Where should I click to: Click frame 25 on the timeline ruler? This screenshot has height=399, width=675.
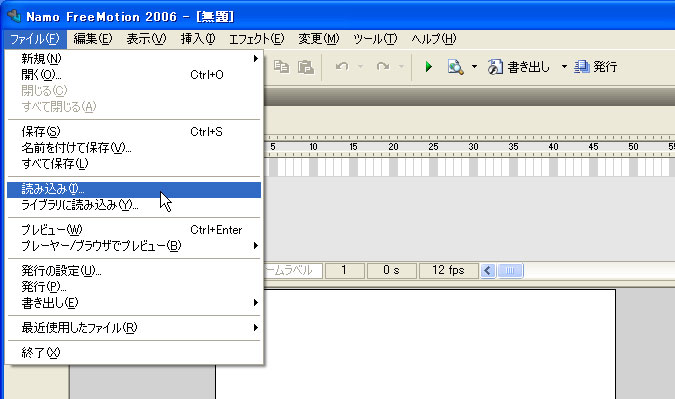click(433, 147)
